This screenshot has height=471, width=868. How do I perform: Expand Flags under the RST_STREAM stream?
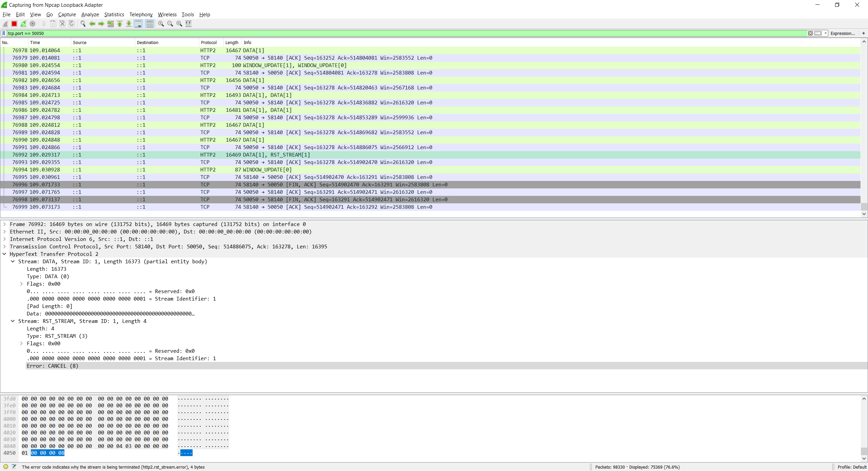click(21, 343)
